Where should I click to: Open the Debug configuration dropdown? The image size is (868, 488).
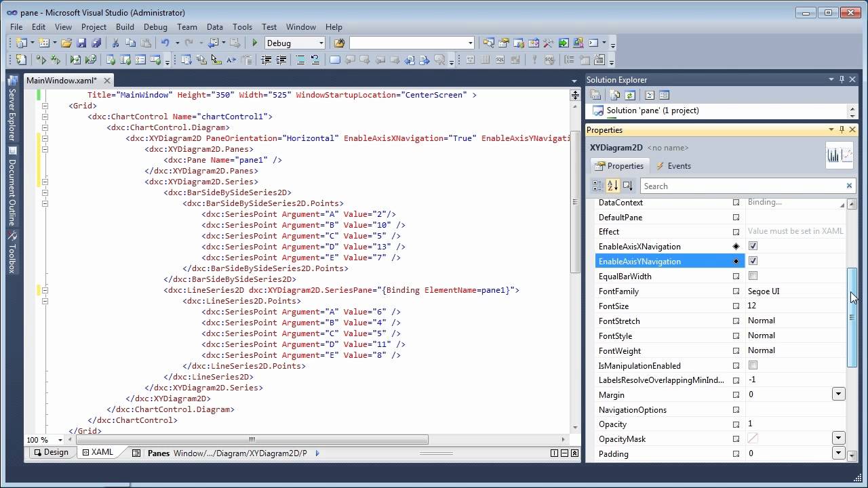321,43
